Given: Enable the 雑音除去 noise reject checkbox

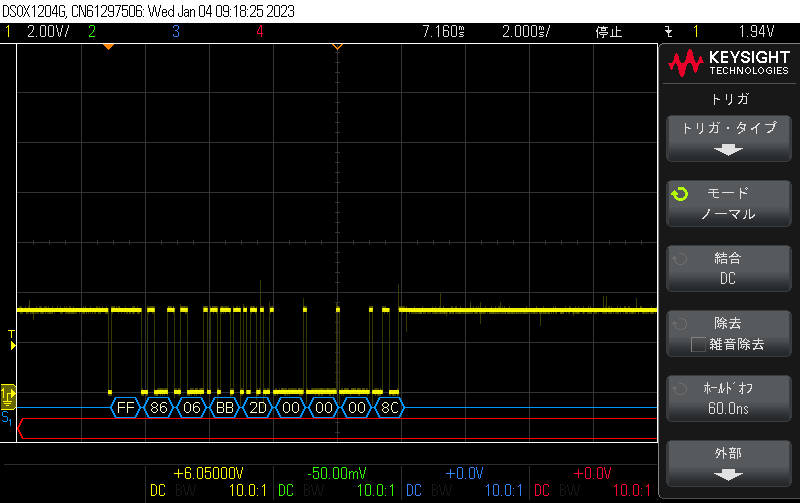Looking at the screenshot, I should pyautogui.click(x=699, y=344).
